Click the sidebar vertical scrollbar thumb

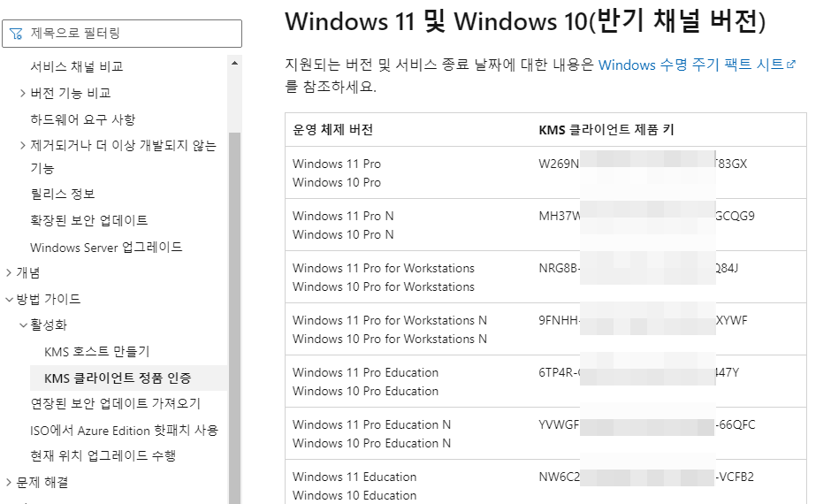(235, 318)
